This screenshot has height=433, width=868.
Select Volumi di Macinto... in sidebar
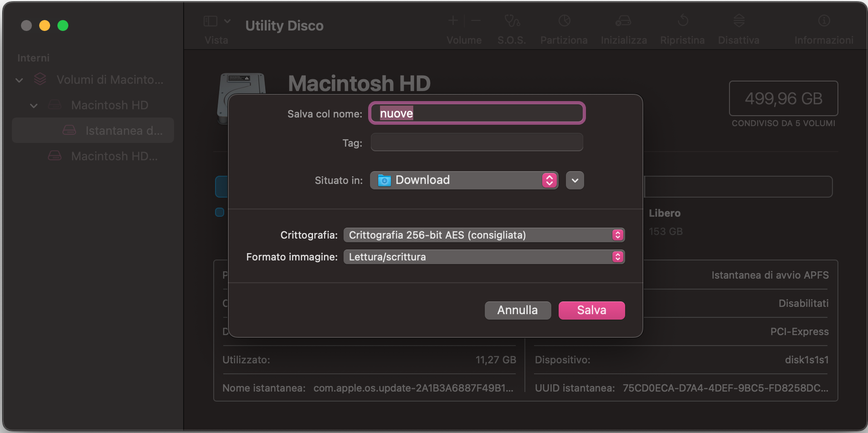click(x=110, y=80)
